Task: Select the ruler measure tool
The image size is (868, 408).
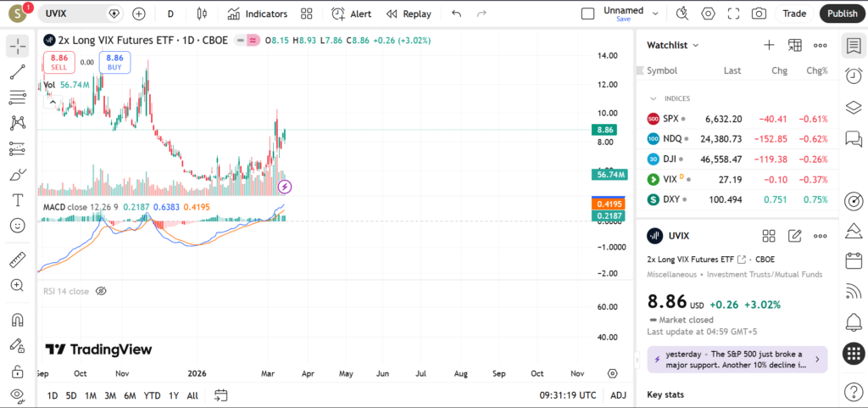Action: tap(18, 260)
